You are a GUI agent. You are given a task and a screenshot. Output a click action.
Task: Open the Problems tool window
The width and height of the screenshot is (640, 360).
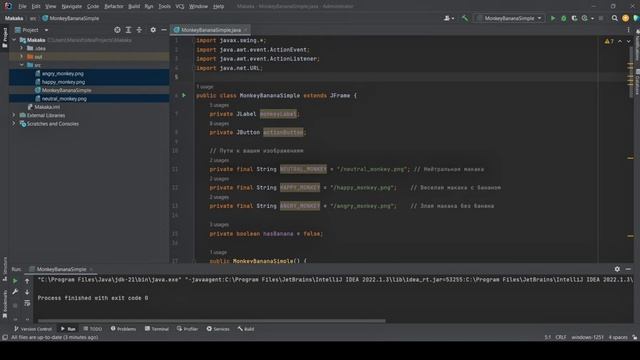click(123, 329)
